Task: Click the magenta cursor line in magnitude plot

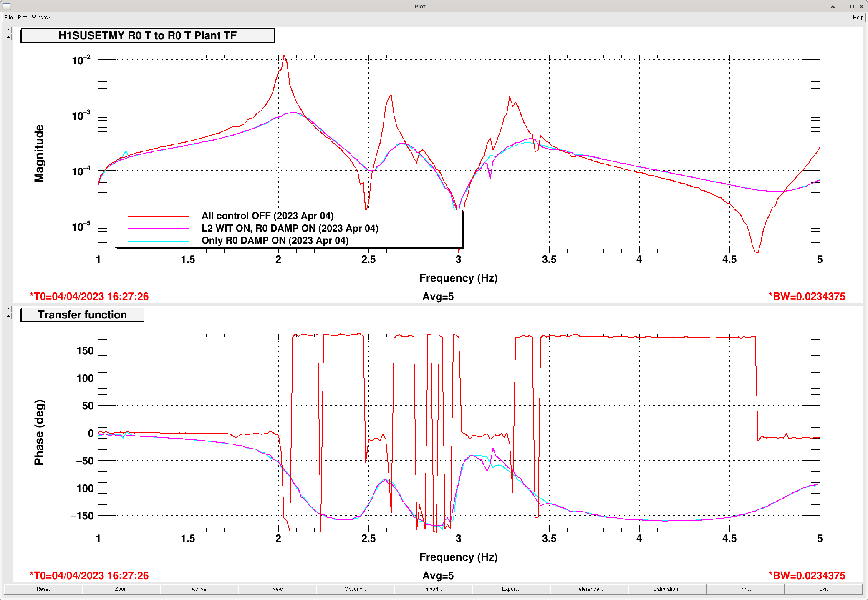Action: [x=532, y=154]
